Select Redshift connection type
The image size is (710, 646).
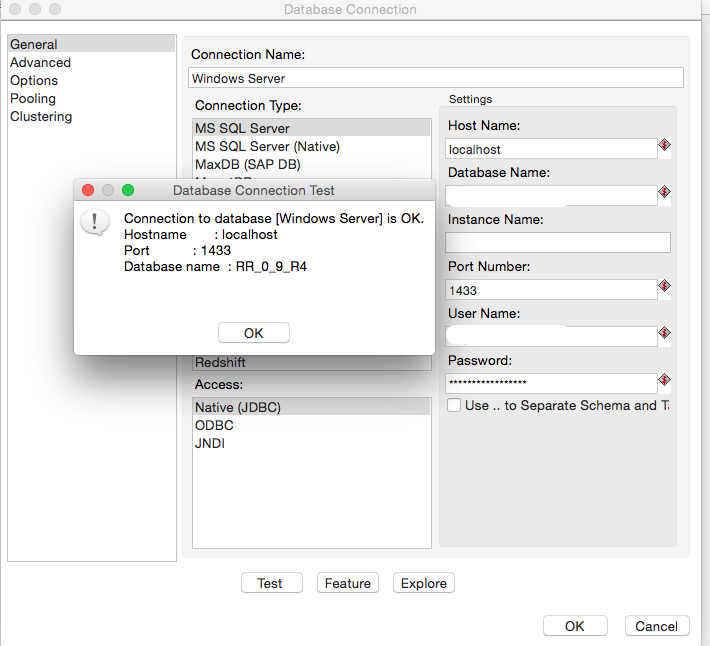pyautogui.click(x=312, y=363)
